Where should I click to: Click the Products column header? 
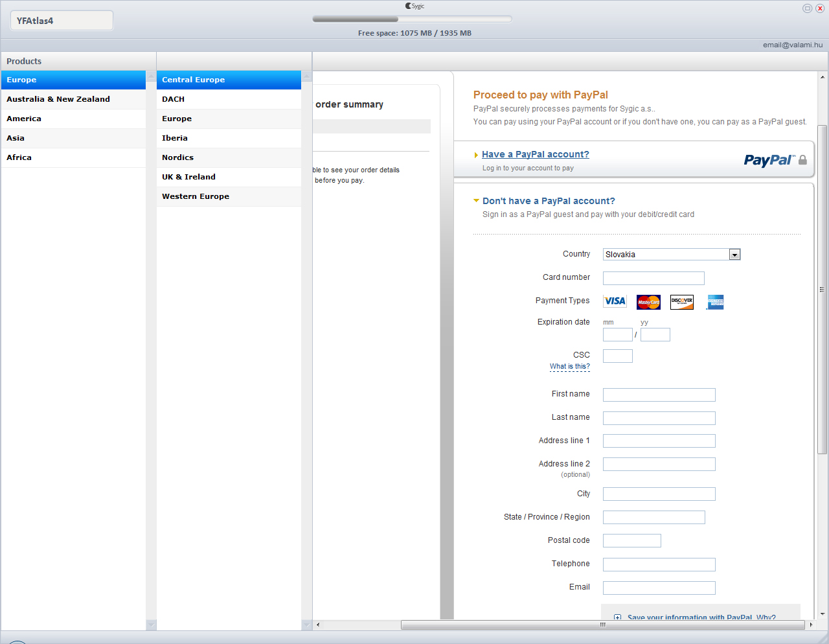[x=78, y=61]
